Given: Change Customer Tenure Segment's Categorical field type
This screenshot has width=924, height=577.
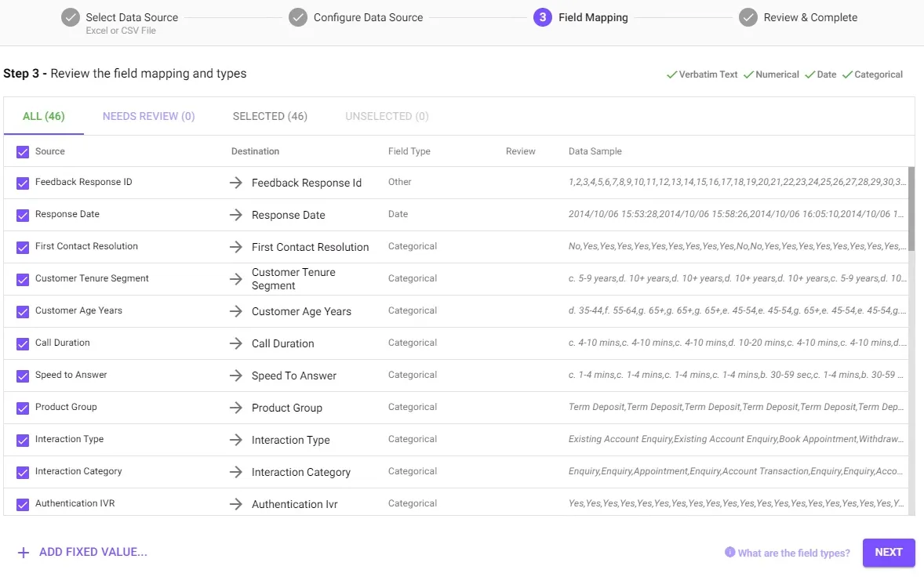Looking at the screenshot, I should (x=413, y=278).
